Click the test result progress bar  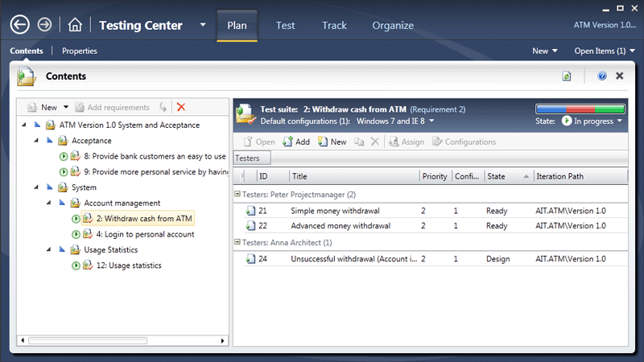coord(580,109)
